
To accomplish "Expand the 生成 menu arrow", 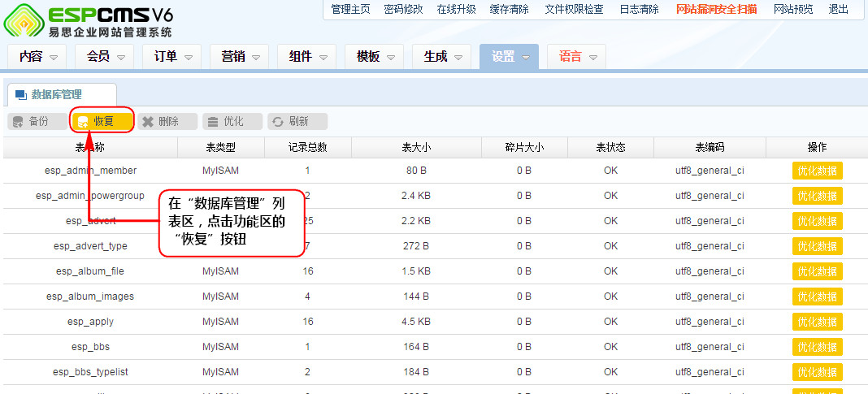I will click(x=459, y=57).
